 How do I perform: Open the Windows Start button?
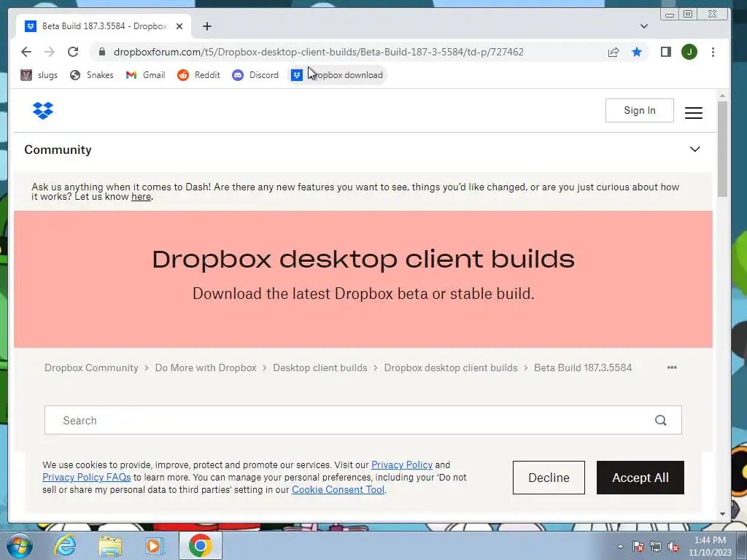(x=19, y=545)
